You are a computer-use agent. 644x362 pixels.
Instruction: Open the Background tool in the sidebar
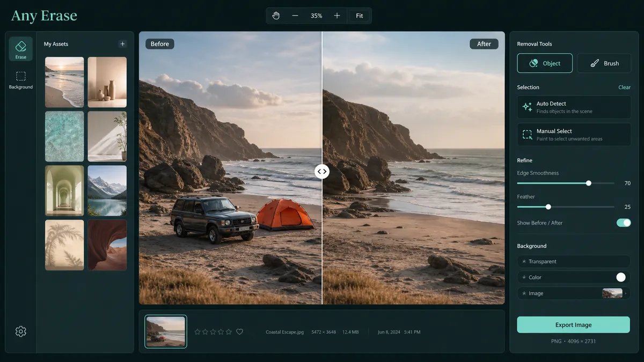point(20,79)
